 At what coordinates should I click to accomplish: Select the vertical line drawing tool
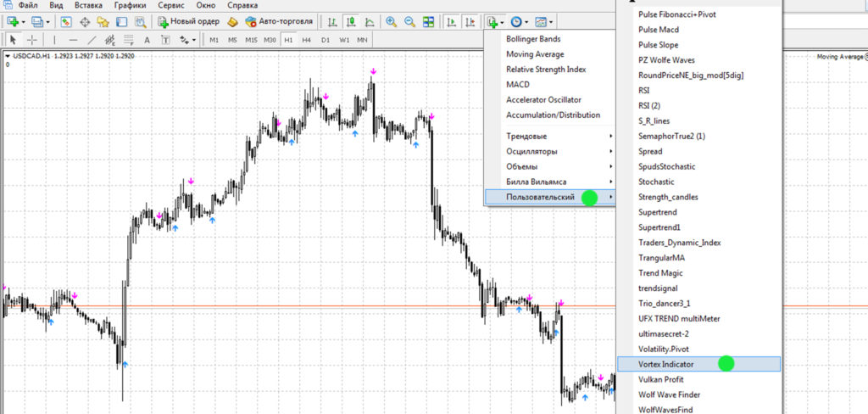click(54, 40)
